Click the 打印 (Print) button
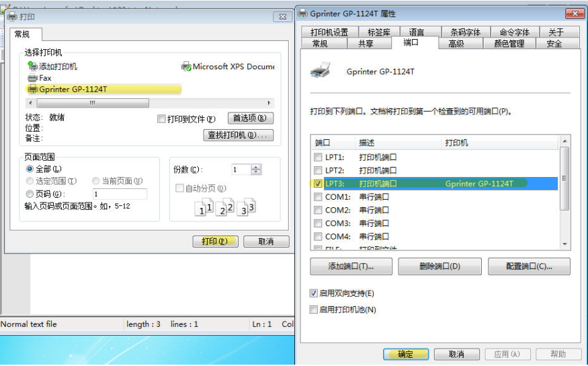Screen dimensions: 588x366 [215, 242]
